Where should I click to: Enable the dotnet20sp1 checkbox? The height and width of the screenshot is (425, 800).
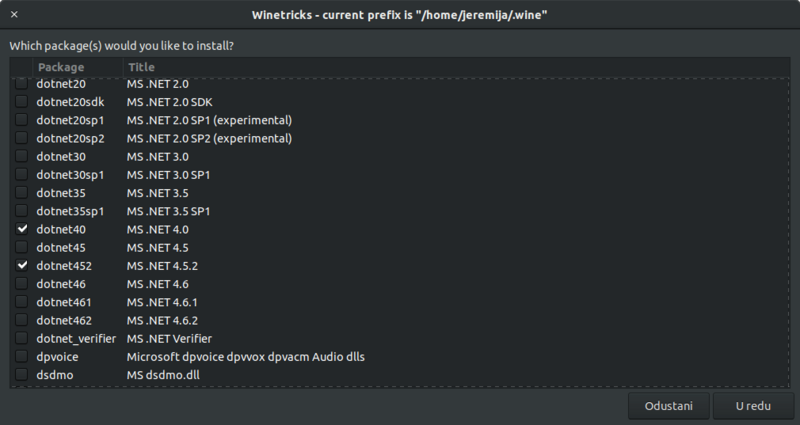pos(21,120)
